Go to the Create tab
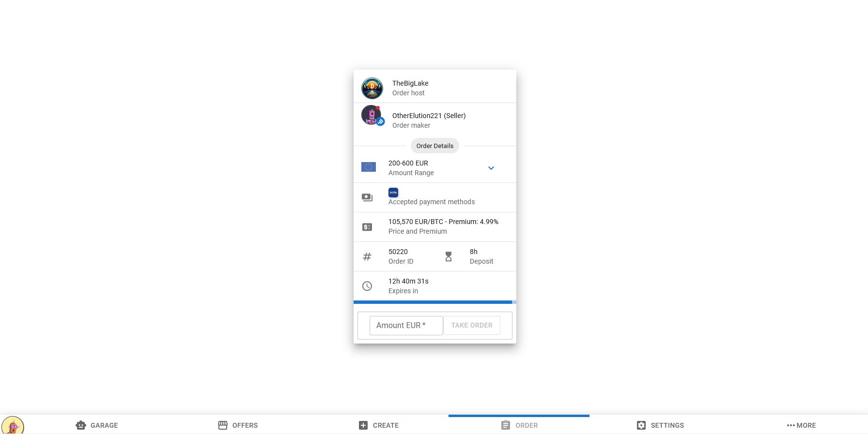The height and width of the screenshot is (434, 868). click(379, 425)
